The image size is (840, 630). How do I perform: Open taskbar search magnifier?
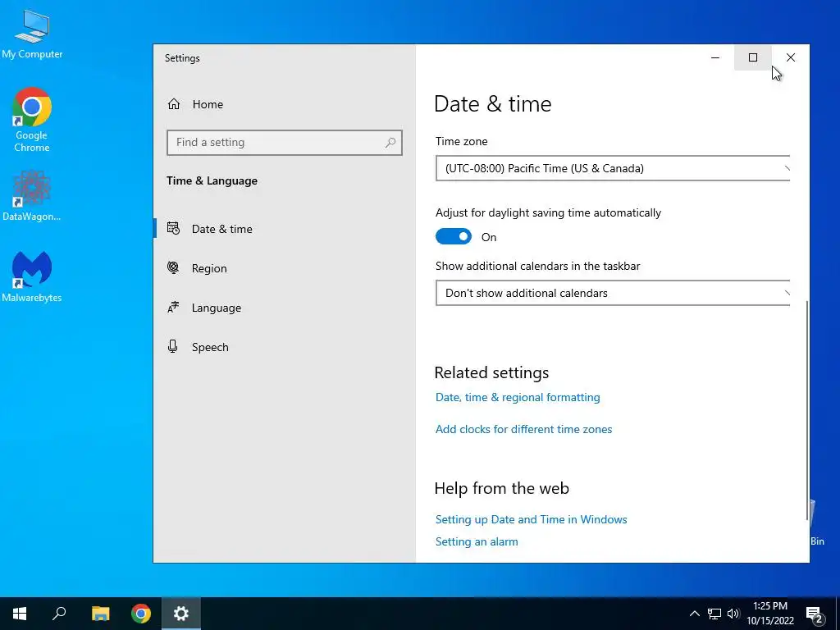point(59,614)
